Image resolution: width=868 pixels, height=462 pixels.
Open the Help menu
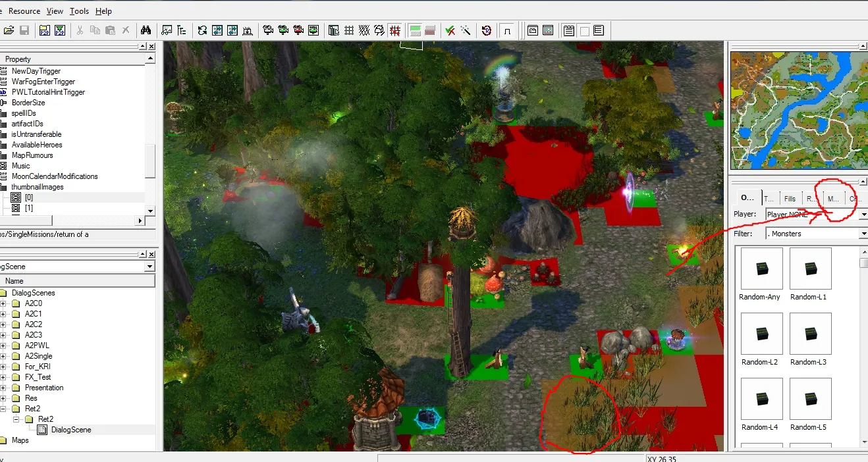[x=103, y=11]
